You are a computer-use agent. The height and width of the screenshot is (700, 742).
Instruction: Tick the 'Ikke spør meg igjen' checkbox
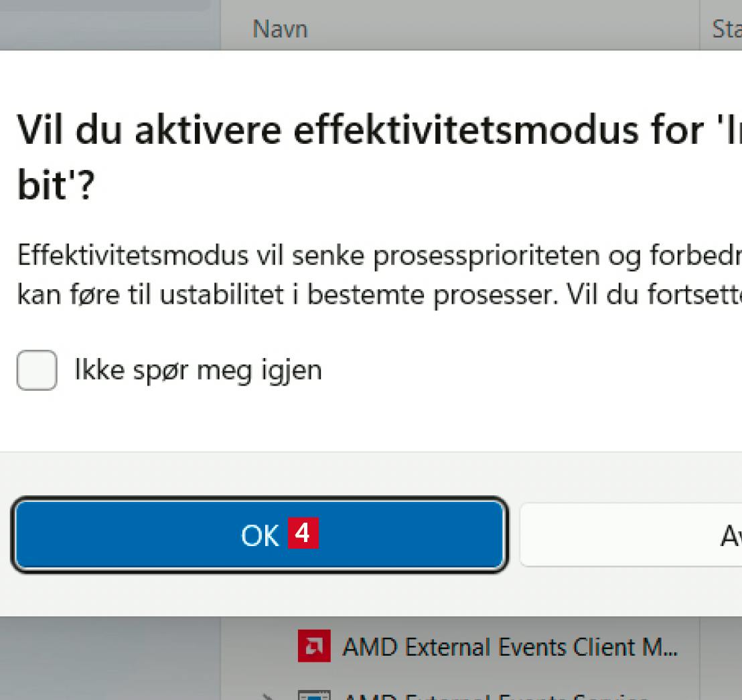tap(36, 371)
